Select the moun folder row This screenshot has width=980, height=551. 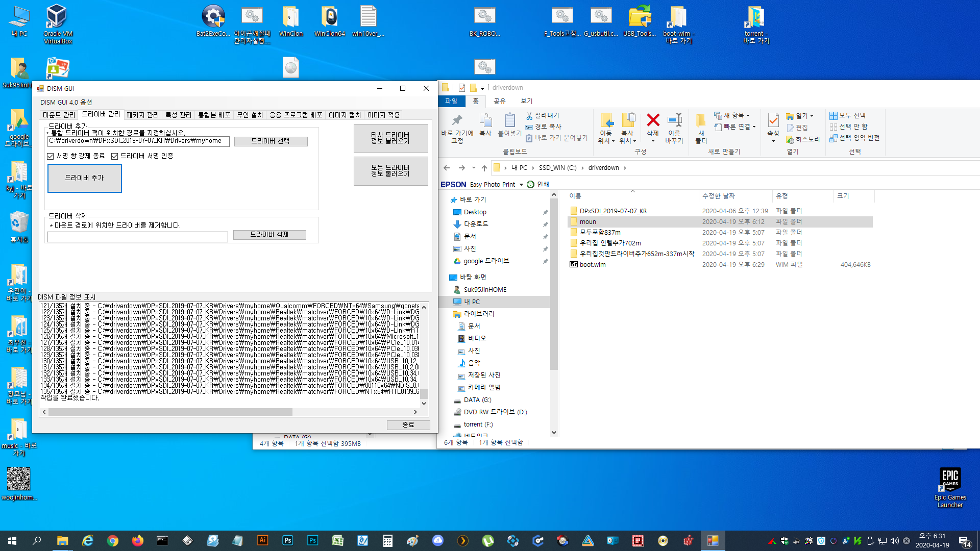[x=720, y=222]
